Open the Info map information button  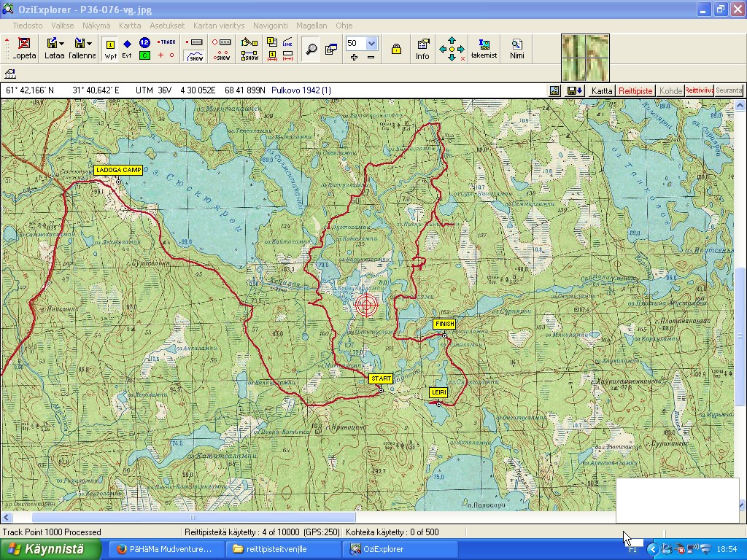(422, 49)
